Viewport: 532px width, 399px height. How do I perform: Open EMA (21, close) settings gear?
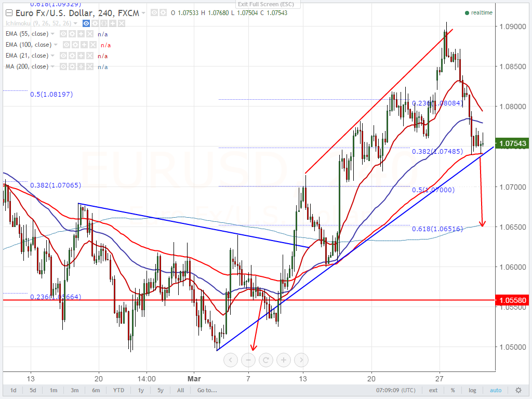72,56
